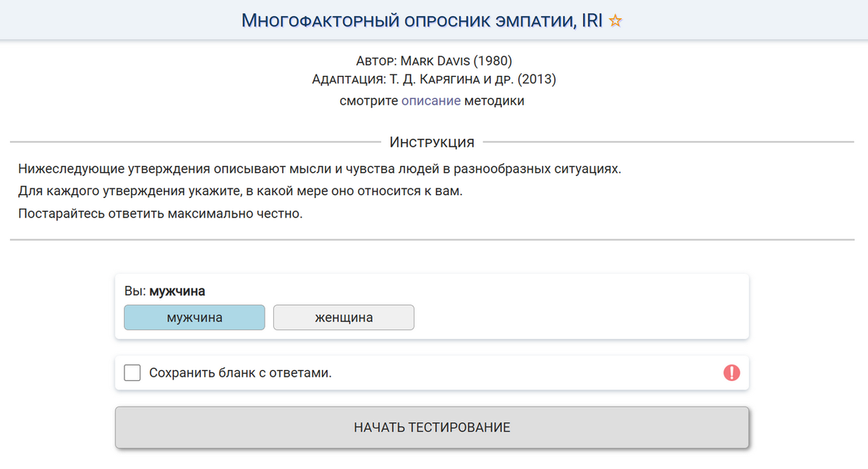Switch gender selection to «женщина»
The image size is (868, 469).
(343, 317)
